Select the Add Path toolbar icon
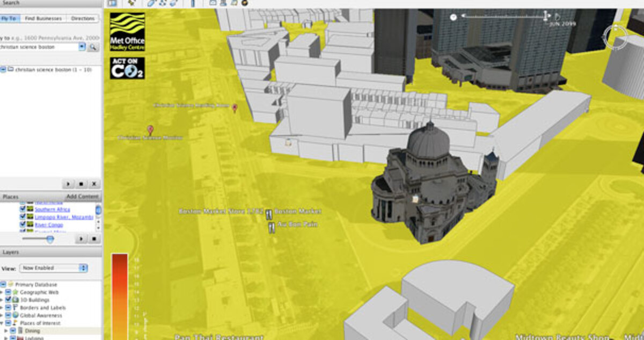The image size is (644, 340). pos(163,3)
